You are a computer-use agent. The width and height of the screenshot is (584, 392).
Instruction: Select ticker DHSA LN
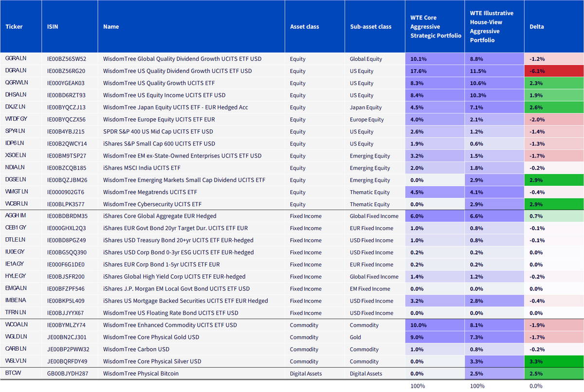pyautogui.click(x=16, y=95)
